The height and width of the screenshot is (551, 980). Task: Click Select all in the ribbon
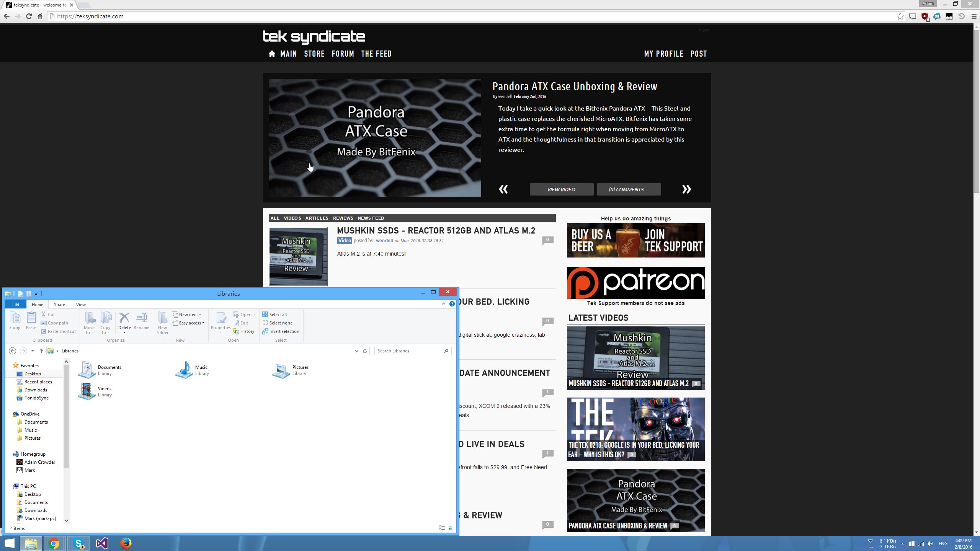tap(274, 315)
